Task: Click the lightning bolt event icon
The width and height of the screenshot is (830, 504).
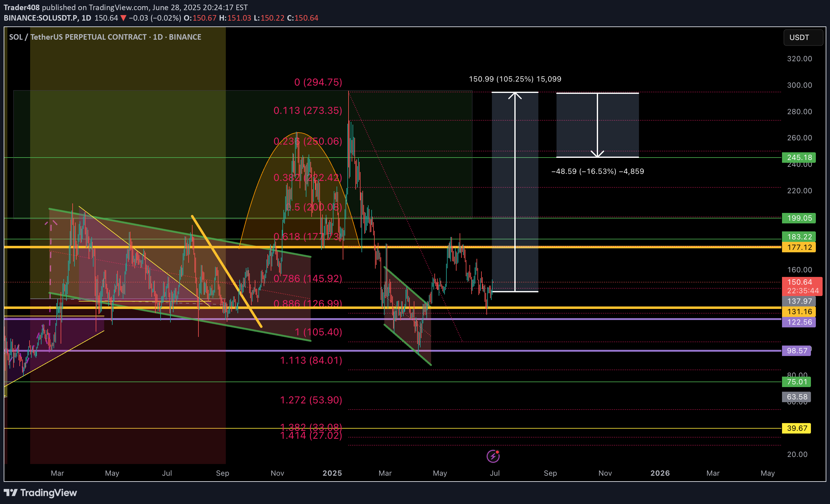Action: tap(493, 456)
